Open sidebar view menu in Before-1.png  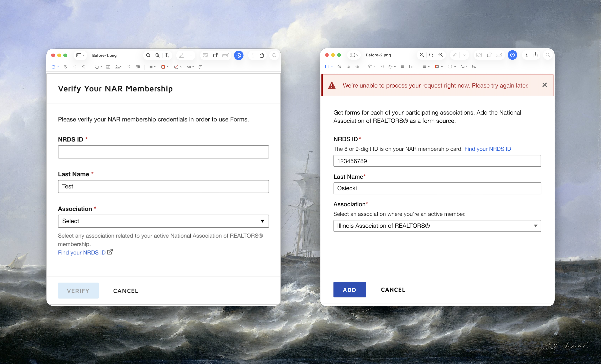(x=80, y=55)
